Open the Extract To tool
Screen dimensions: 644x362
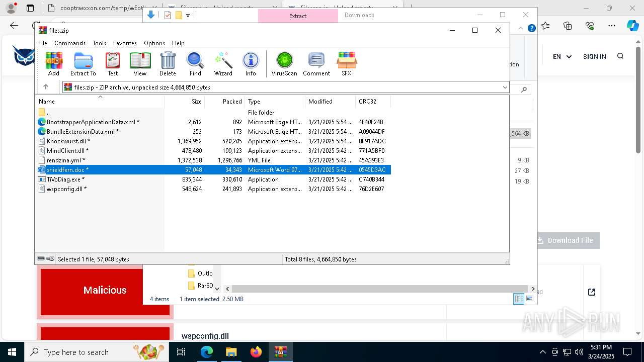83,64
